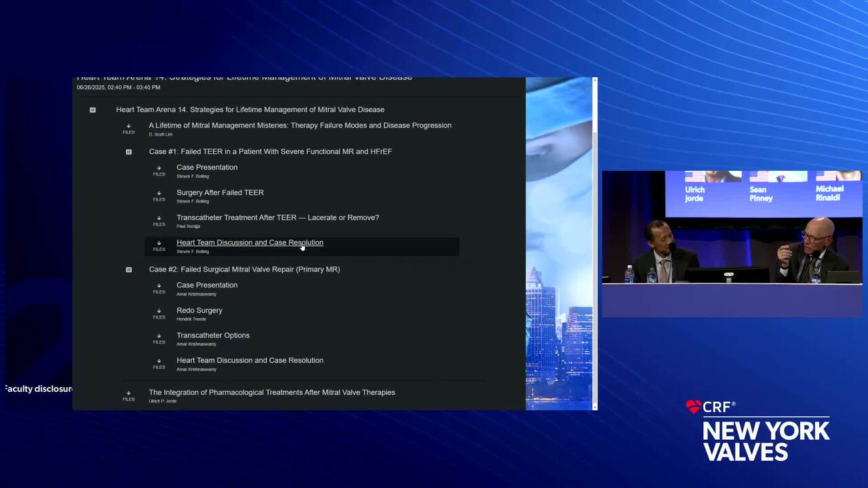Open the Redo Surgery talk
This screenshot has height=488, width=868.
[199, 310]
